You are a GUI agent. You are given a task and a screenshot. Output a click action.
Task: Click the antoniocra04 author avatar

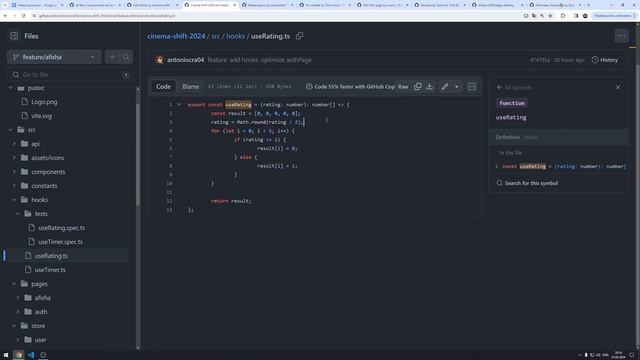(x=159, y=60)
